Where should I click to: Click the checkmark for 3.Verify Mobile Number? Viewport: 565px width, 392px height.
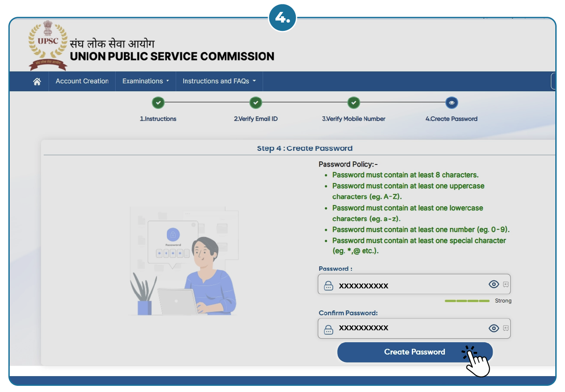pyautogui.click(x=354, y=102)
